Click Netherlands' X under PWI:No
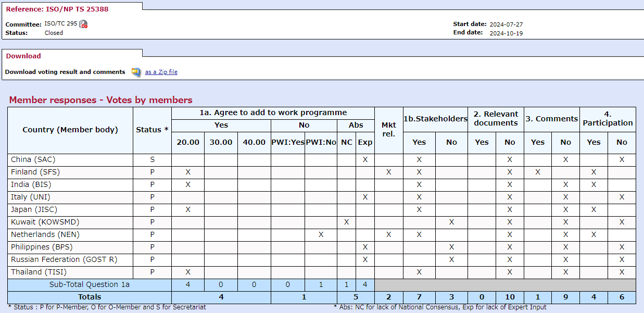 tap(321, 234)
